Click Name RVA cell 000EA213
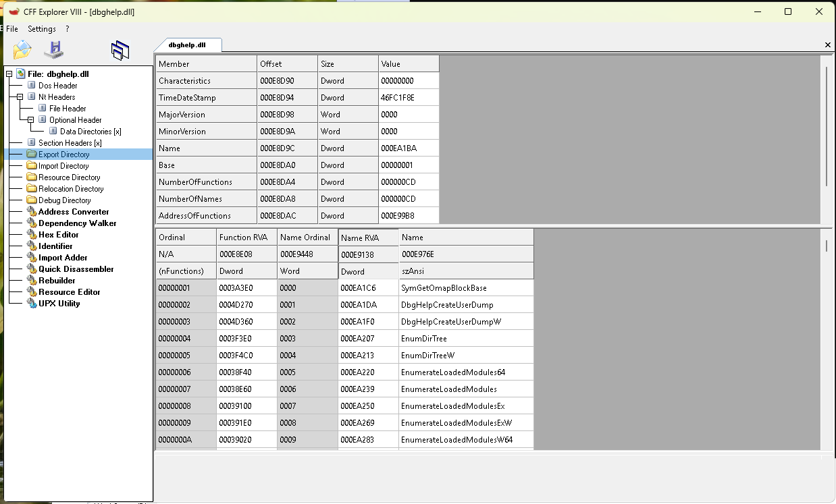 (x=369, y=356)
